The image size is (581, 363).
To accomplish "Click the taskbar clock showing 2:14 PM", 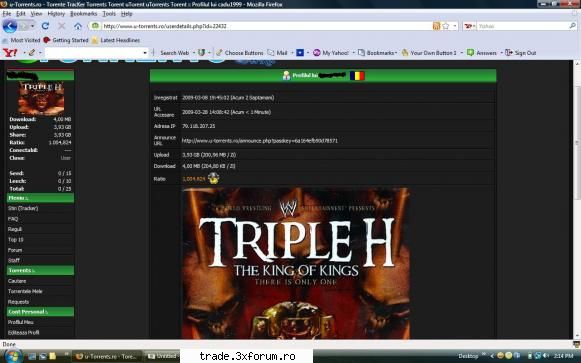I will tap(564, 356).
